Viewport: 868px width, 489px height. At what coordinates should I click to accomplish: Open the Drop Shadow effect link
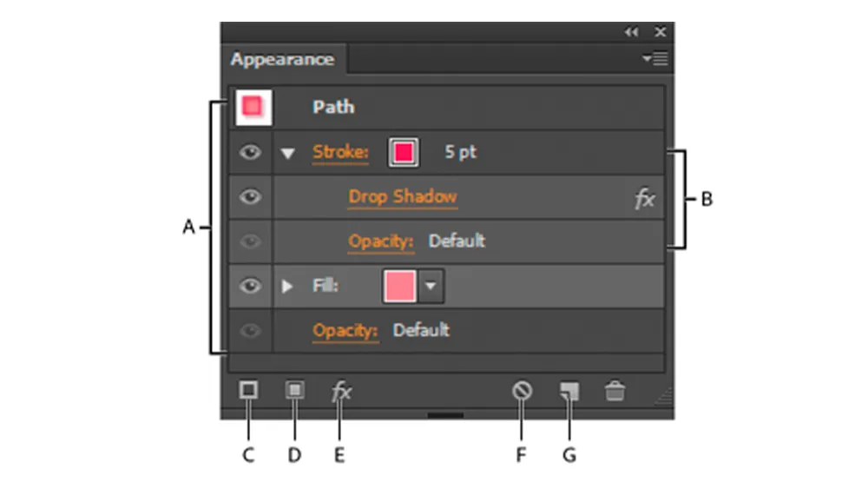(x=403, y=196)
